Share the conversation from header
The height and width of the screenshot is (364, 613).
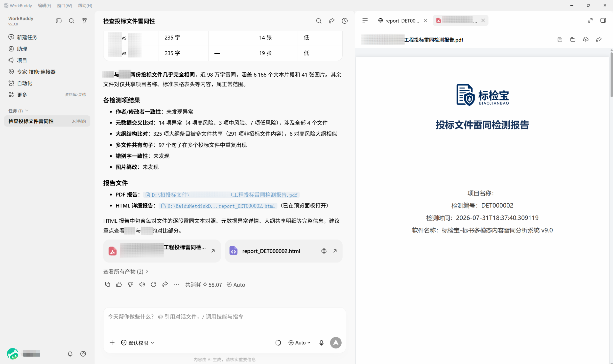332,21
